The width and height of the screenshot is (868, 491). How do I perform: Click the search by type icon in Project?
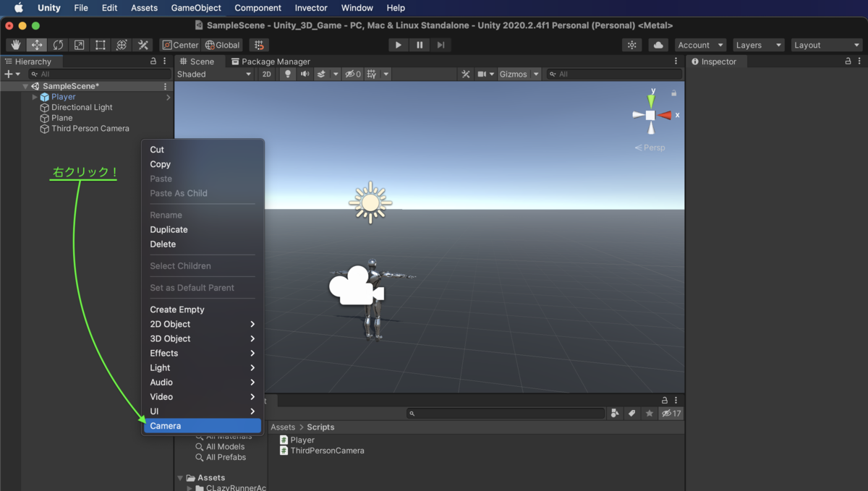click(x=615, y=414)
